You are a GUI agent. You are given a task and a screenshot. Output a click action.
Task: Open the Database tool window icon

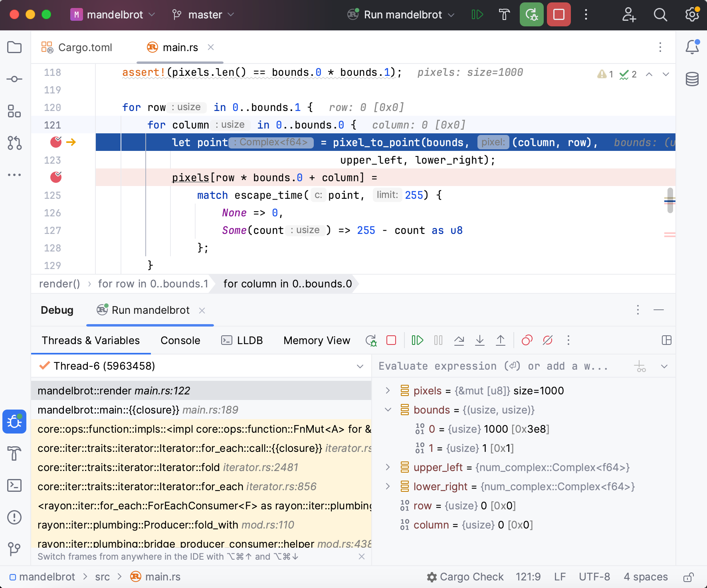coord(692,79)
